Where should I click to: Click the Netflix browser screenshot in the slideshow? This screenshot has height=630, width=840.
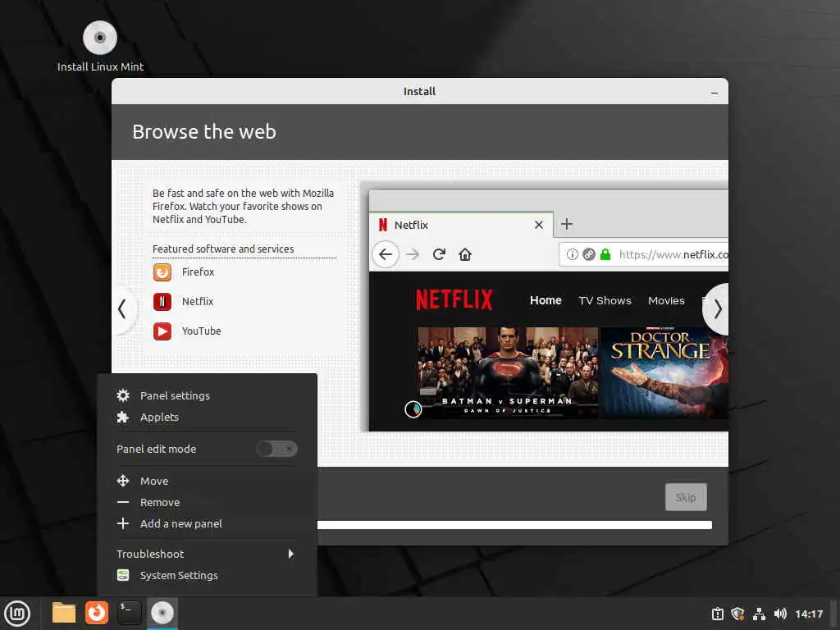(x=549, y=311)
